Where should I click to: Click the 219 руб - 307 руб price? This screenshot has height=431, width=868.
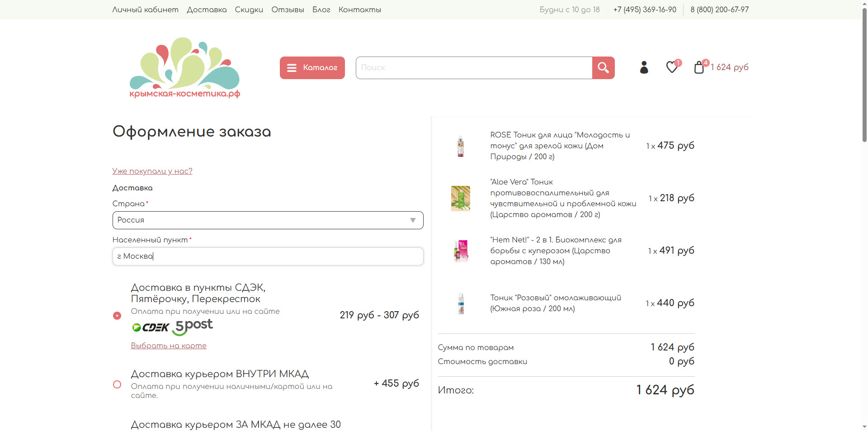tap(379, 315)
